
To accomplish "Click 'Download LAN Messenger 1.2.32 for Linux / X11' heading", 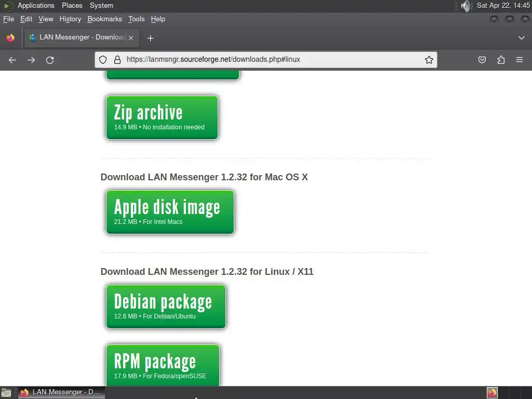I will point(207,272).
